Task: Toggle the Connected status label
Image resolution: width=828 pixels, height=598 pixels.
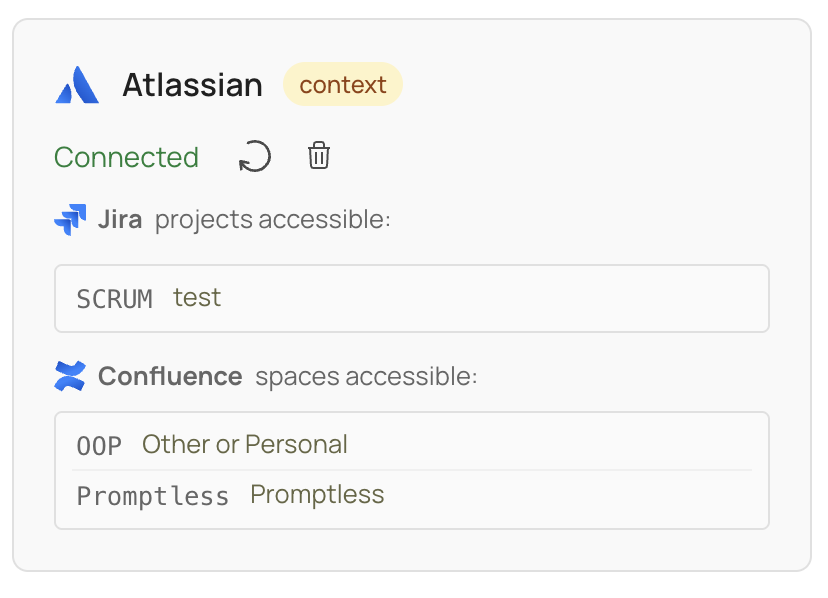Action: click(x=126, y=157)
